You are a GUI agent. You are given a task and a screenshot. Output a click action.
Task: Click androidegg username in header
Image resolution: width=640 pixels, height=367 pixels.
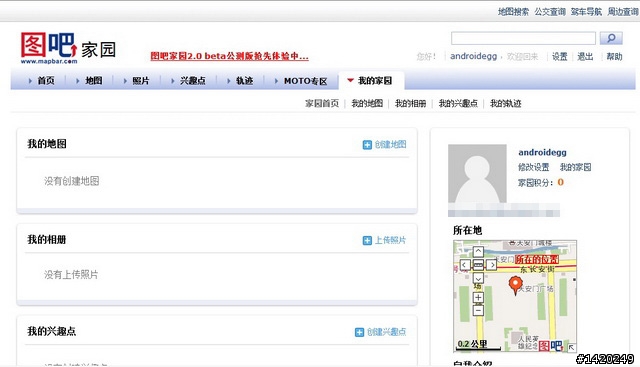[473, 56]
